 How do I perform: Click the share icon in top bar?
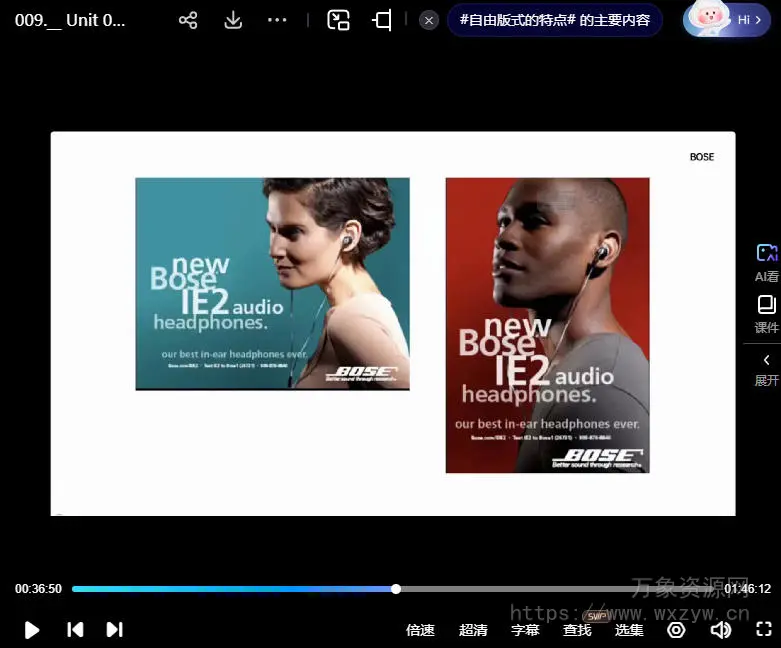pos(188,20)
